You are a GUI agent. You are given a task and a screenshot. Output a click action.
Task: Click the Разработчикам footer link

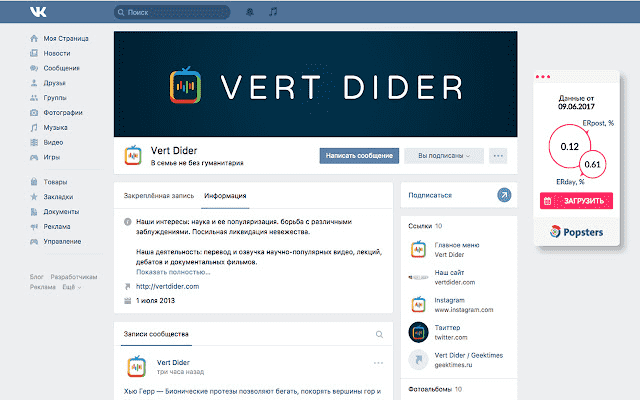[x=74, y=277]
